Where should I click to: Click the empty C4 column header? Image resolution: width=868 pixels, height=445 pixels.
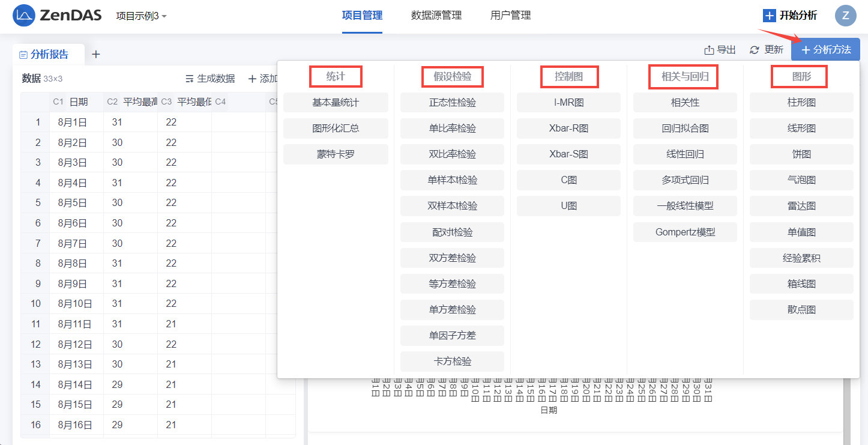click(238, 102)
